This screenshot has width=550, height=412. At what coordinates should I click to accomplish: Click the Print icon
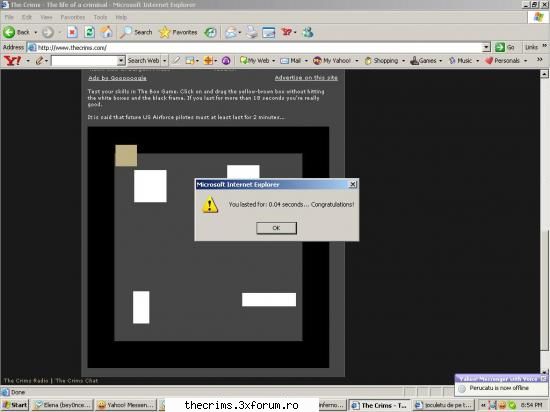251,32
